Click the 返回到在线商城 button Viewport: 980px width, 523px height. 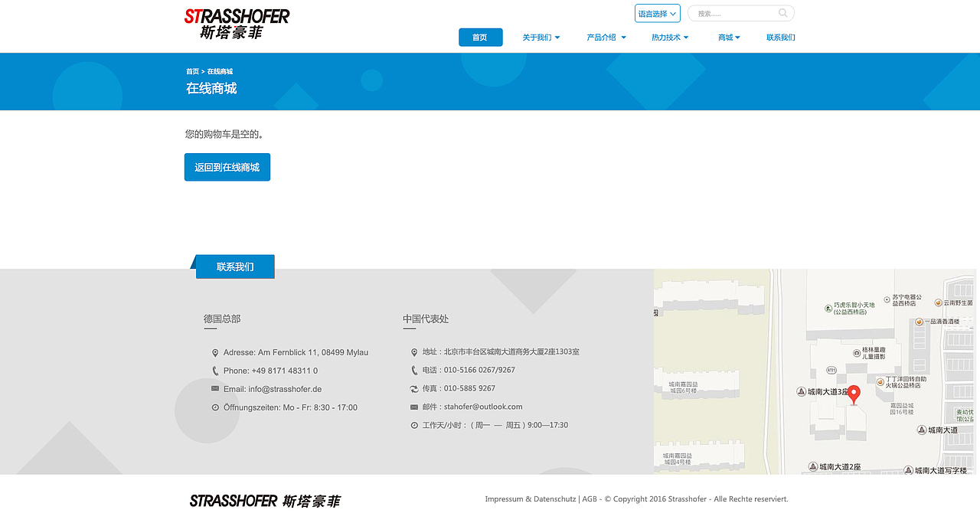tap(227, 167)
